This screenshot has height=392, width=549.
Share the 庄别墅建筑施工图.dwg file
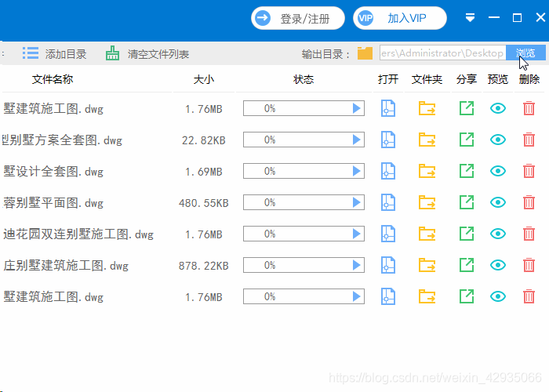[467, 265]
